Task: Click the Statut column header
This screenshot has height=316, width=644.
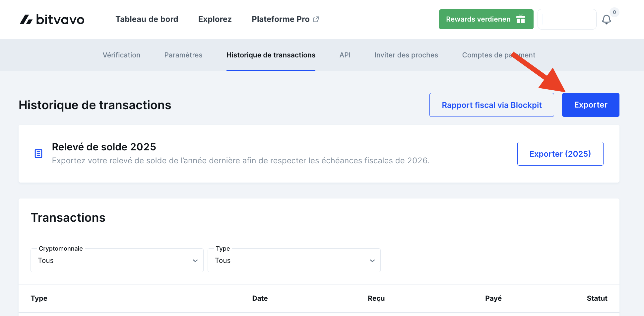Action: click(597, 298)
